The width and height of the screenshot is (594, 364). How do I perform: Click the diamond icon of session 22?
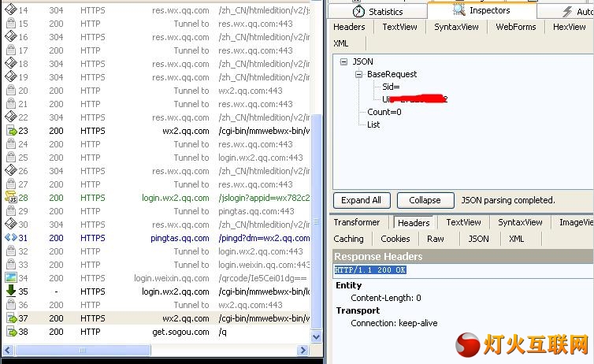pyautogui.click(x=10, y=117)
